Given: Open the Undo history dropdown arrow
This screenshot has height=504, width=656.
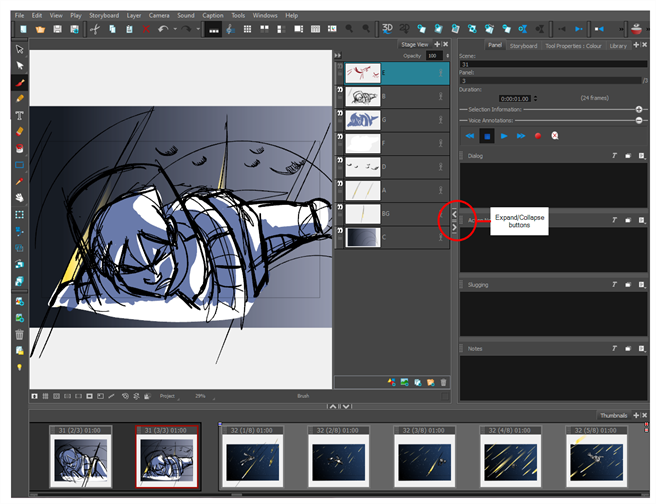Looking at the screenshot, I should click(x=175, y=29).
